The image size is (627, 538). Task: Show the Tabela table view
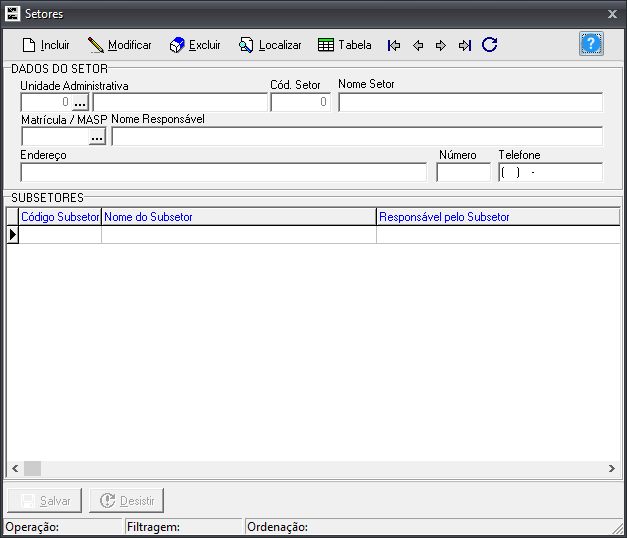[x=345, y=45]
